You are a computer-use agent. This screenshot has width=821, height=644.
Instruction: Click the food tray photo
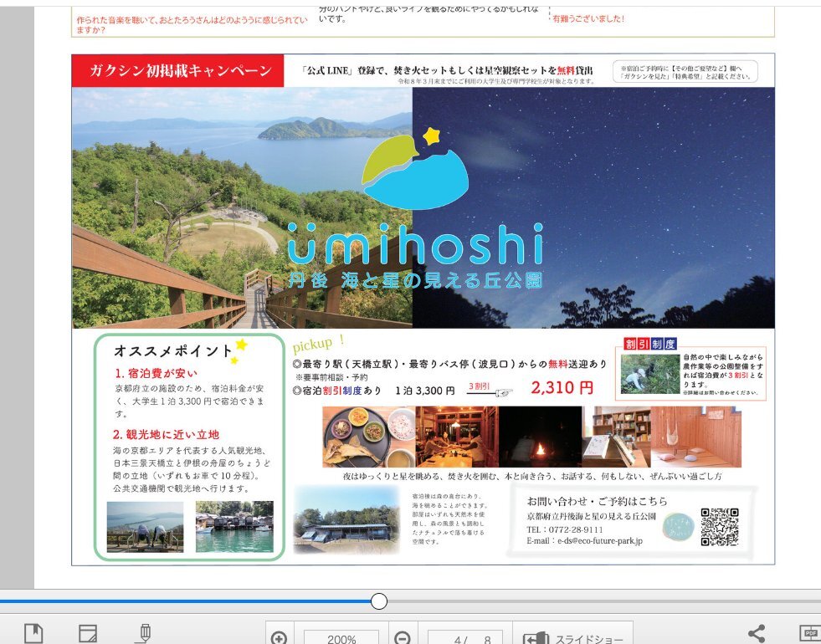pyautogui.click(x=369, y=437)
